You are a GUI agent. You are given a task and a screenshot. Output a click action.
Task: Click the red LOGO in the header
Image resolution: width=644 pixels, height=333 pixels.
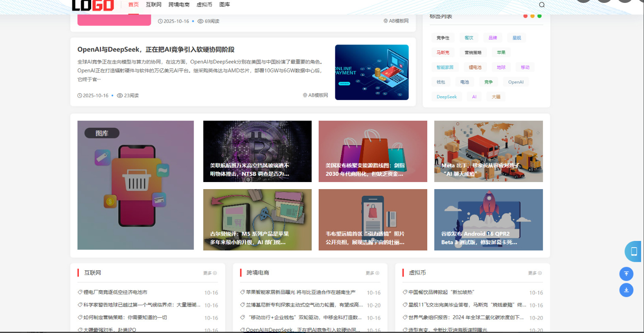(x=93, y=5)
